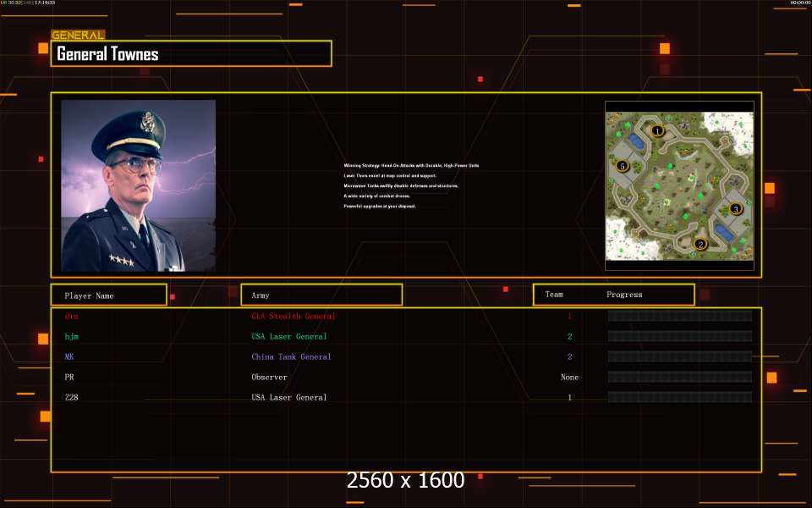
Task: Click the Observer army entry for PR
Action: point(269,378)
